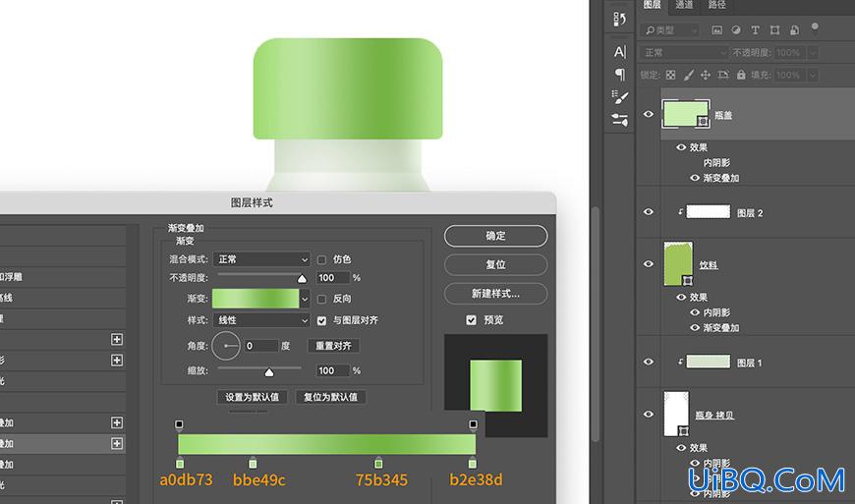Select the 瓶盖 layer thumbnail
Viewport: 855px width, 504px height.
(686, 113)
